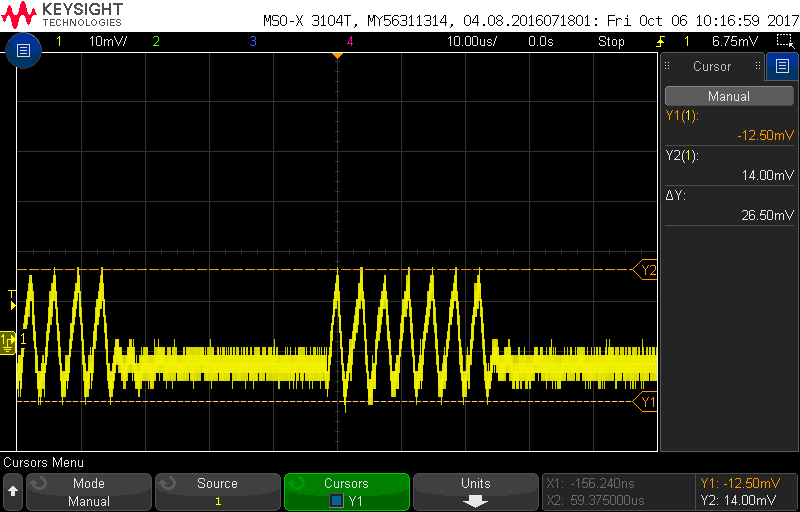Click the X2: 59.375000us readout
800x512 pixels.
(x=595, y=500)
